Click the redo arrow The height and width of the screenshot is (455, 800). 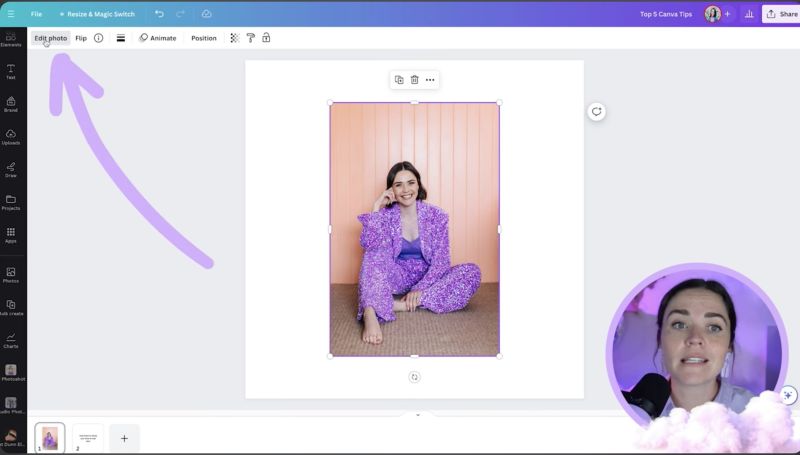[180, 14]
